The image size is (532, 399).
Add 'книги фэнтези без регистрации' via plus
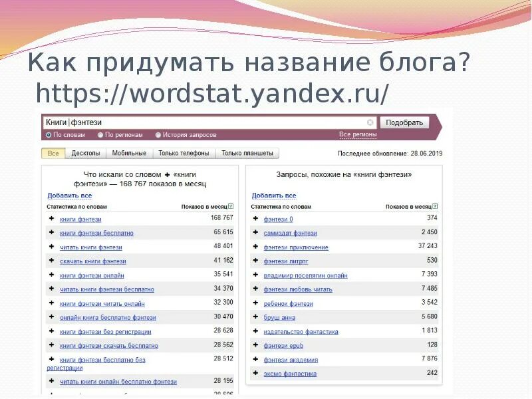[x=52, y=331]
